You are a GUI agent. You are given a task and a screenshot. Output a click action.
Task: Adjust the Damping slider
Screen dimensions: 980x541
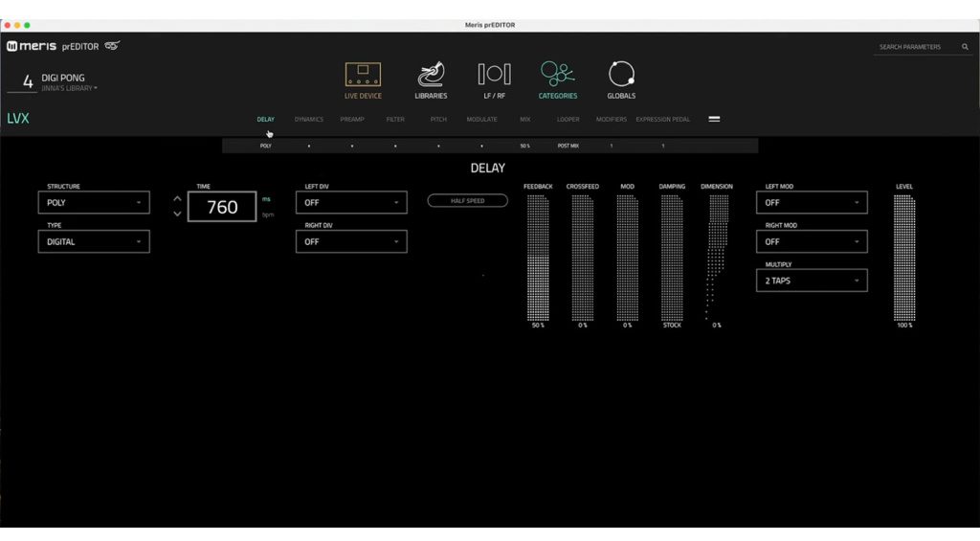tap(672, 258)
